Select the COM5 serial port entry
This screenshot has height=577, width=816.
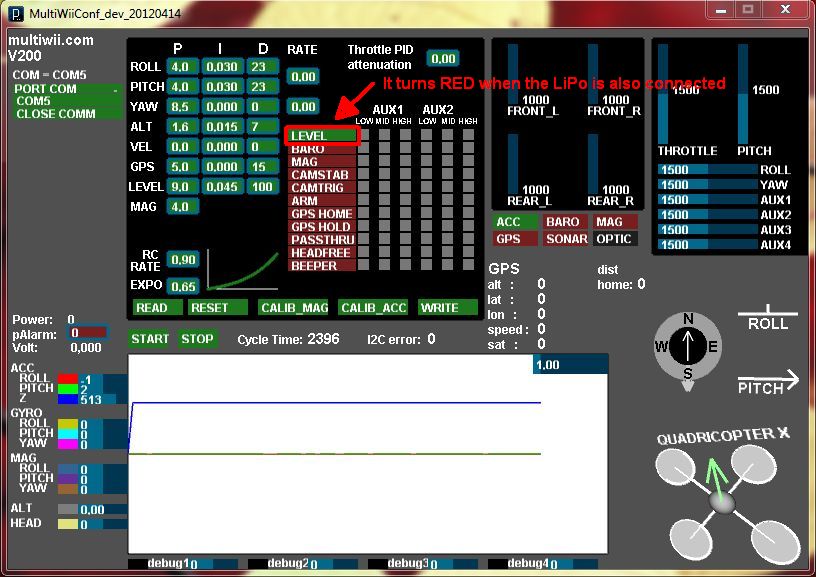pos(33,101)
